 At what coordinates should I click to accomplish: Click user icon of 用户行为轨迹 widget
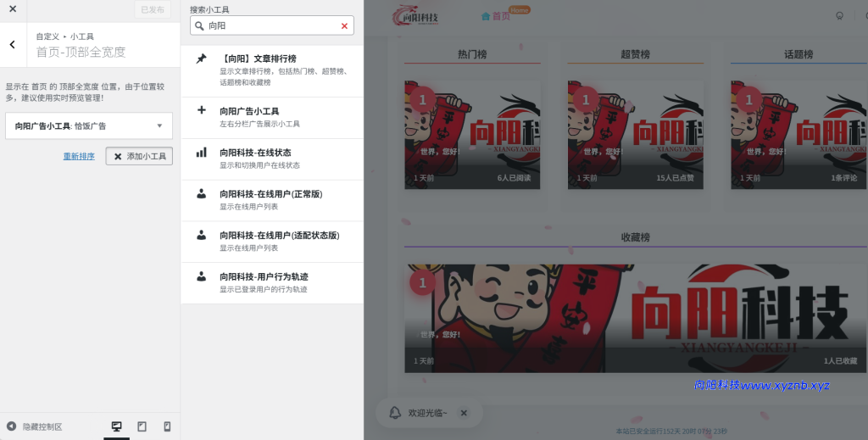pos(202,276)
